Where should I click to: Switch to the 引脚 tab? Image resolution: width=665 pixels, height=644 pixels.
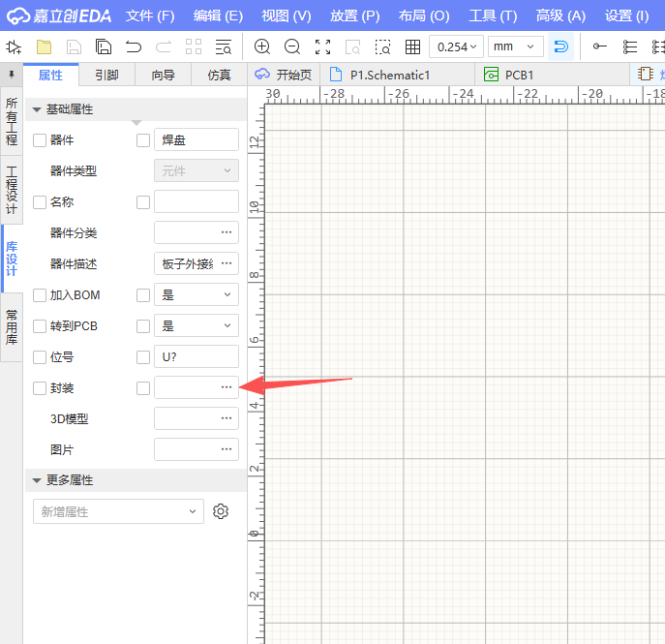[x=106, y=76]
